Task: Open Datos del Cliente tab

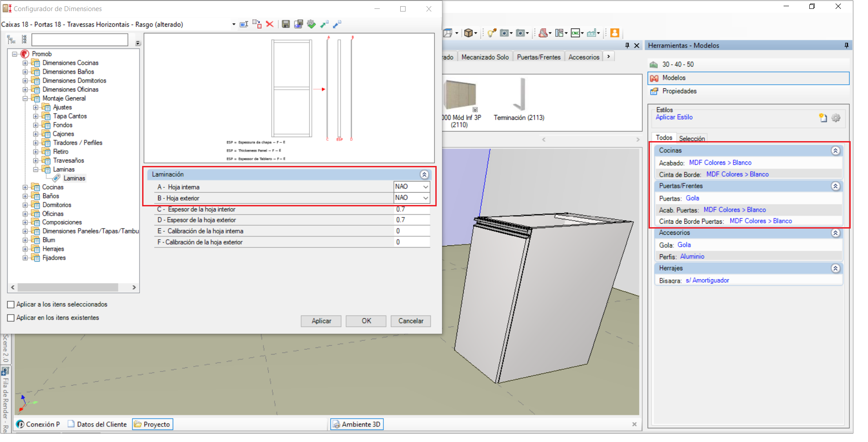Action: point(97,424)
